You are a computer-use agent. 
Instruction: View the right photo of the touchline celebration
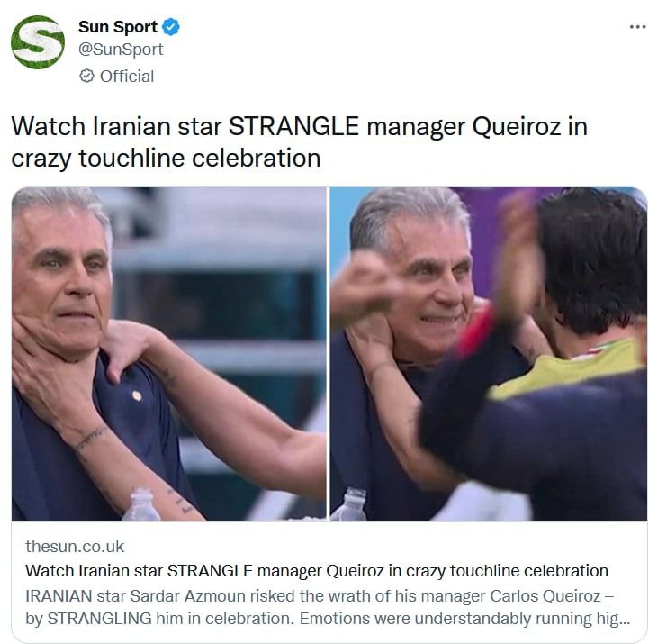(489, 353)
